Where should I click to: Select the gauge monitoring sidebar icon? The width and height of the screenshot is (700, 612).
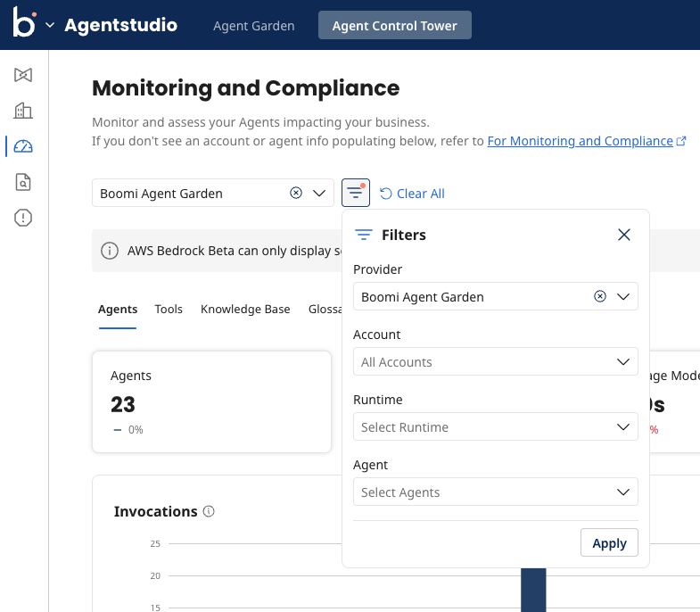23,146
